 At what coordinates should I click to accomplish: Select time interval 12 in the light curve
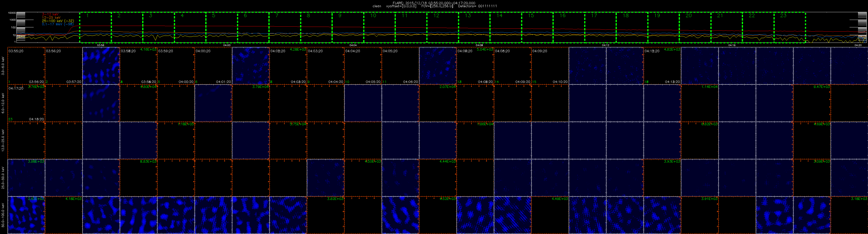[442, 28]
